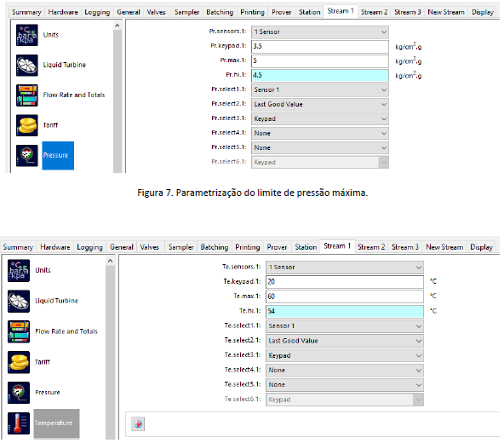Click the Units icon in upper sidebar

pos(27,35)
